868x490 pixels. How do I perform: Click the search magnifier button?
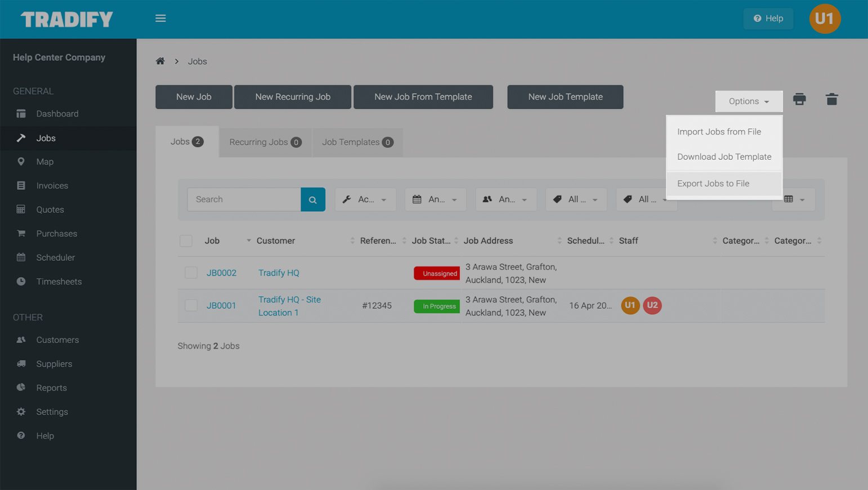(313, 199)
